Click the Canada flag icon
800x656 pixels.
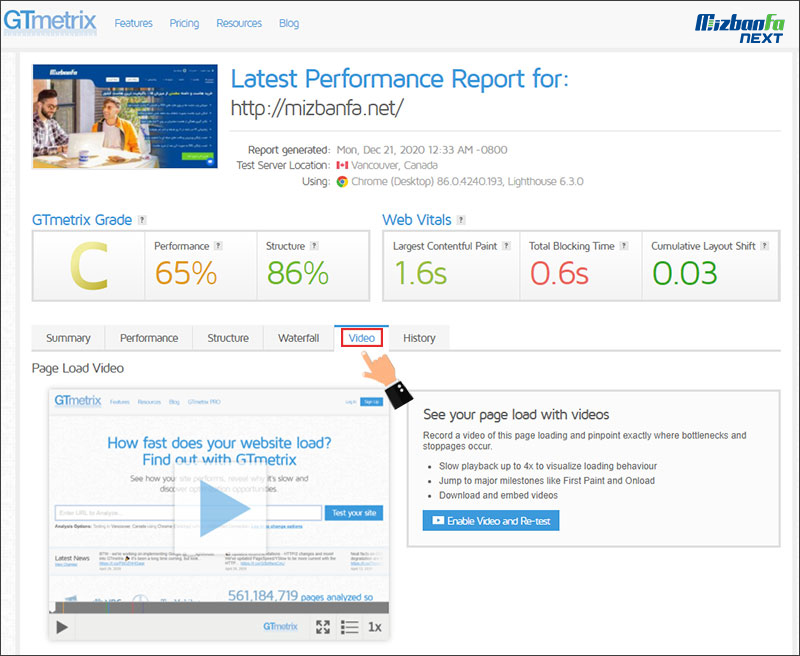(342, 165)
